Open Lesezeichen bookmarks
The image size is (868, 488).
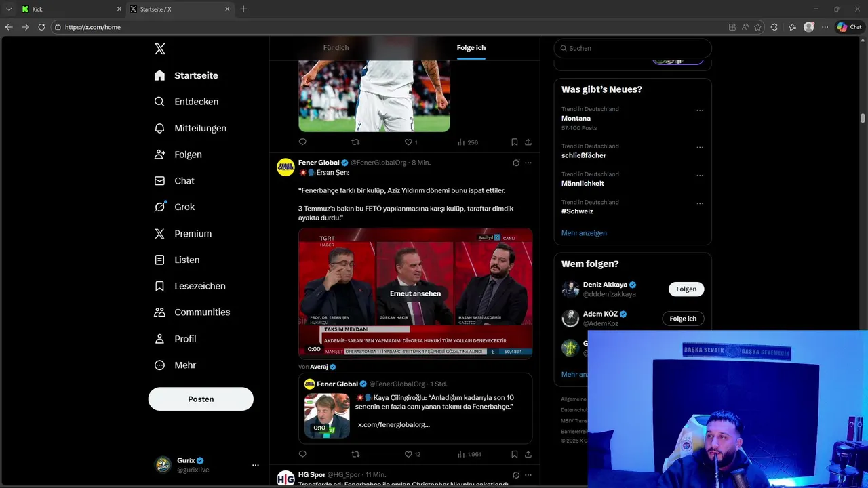(190, 286)
